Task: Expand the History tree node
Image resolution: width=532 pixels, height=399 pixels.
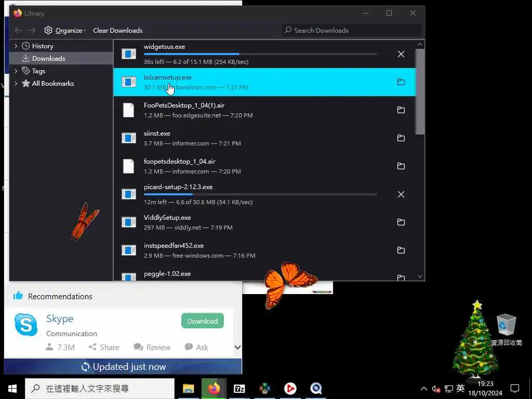Action: click(16, 46)
